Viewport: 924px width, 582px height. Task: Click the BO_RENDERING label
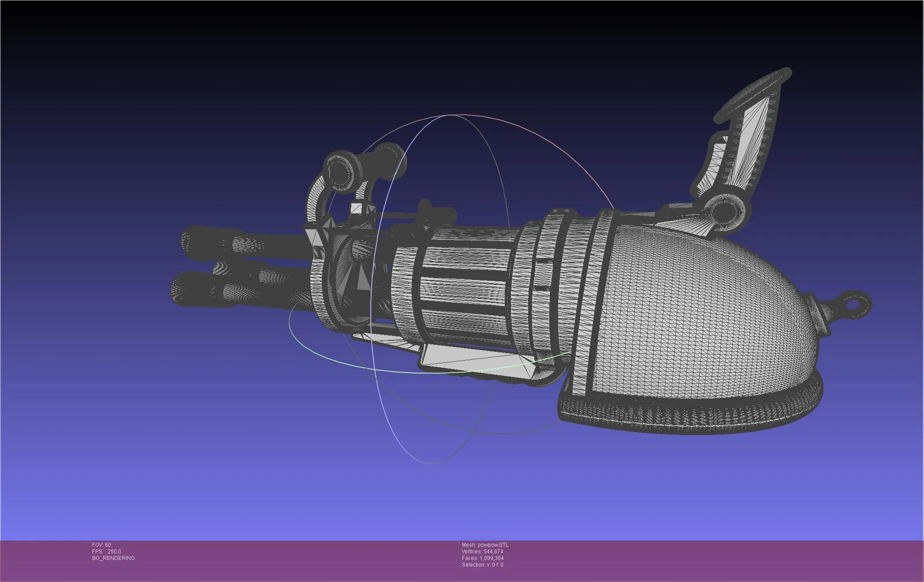(x=113, y=558)
